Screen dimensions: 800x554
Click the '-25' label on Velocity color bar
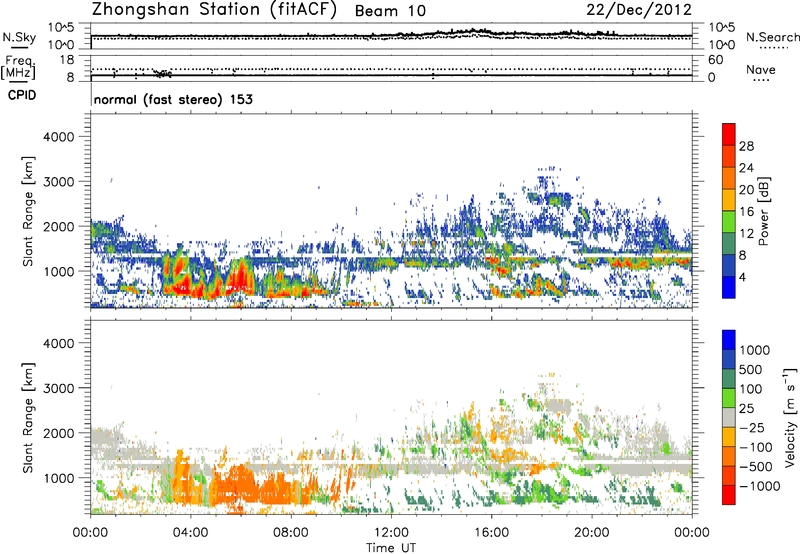752,428
